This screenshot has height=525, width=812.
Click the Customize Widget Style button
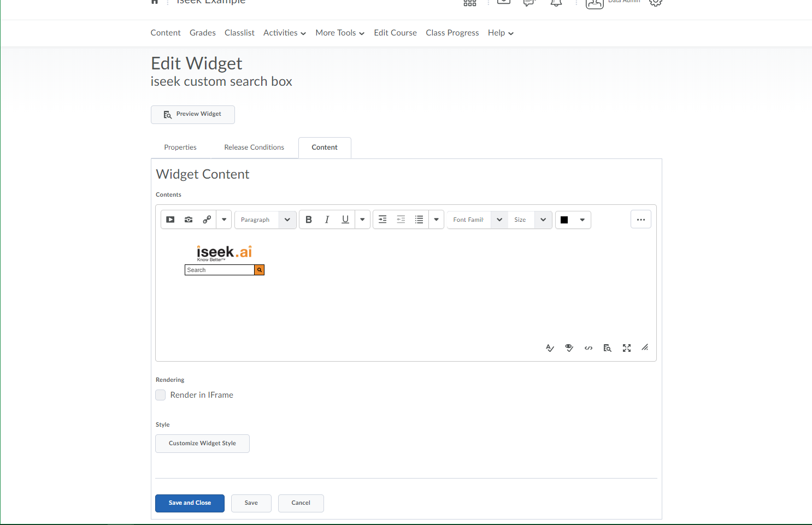click(202, 444)
